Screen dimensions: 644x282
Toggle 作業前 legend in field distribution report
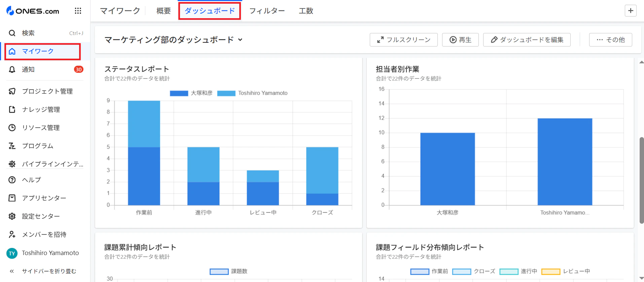429,272
